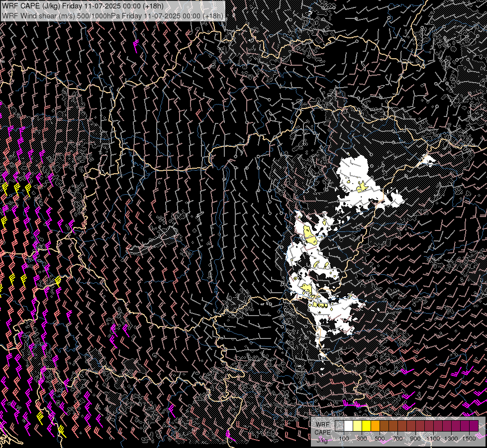Click the legend value 900
Viewport: 487px width, 448px height.
point(415,439)
